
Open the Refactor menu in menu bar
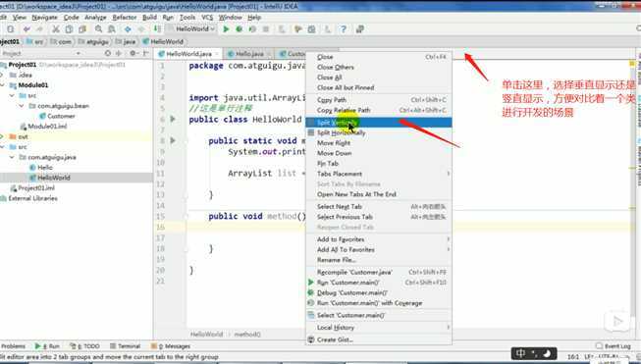[x=125, y=17]
